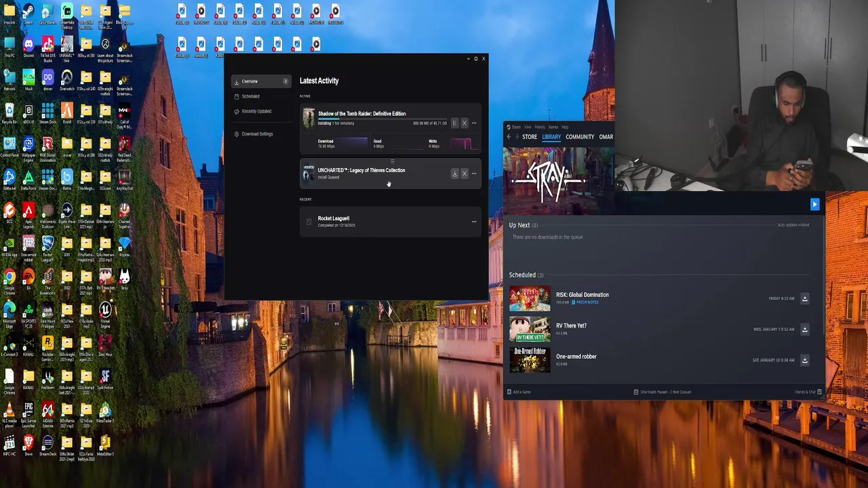Open the Steam COMMUNITY tab

(580, 137)
